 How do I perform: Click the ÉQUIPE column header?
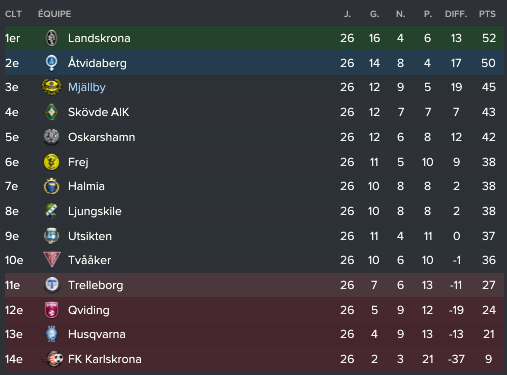54,14
